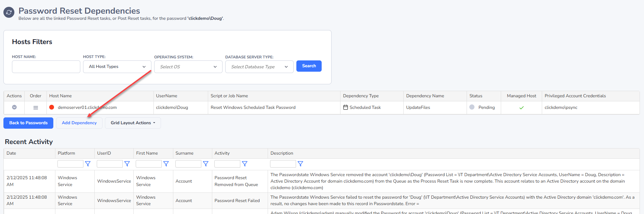
Task: Click the UserID column filter icon
Action: (127, 164)
